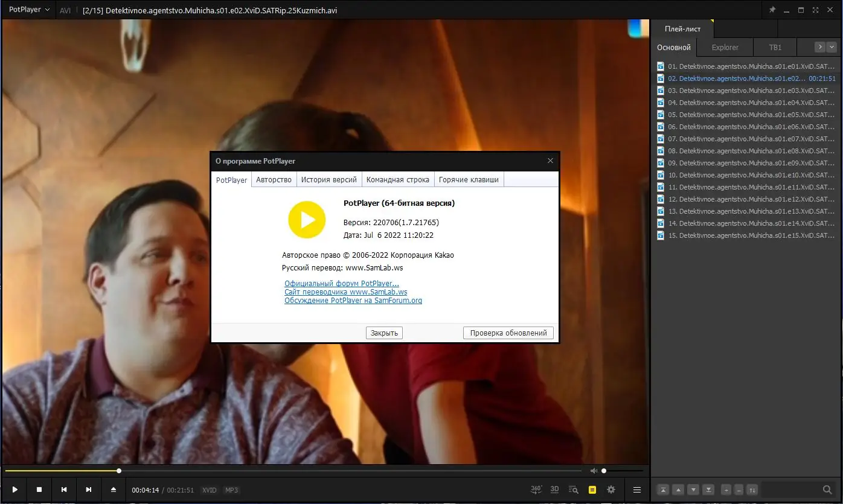Select playlist item 01 s01.e01
The height and width of the screenshot is (504, 843).
(x=746, y=66)
